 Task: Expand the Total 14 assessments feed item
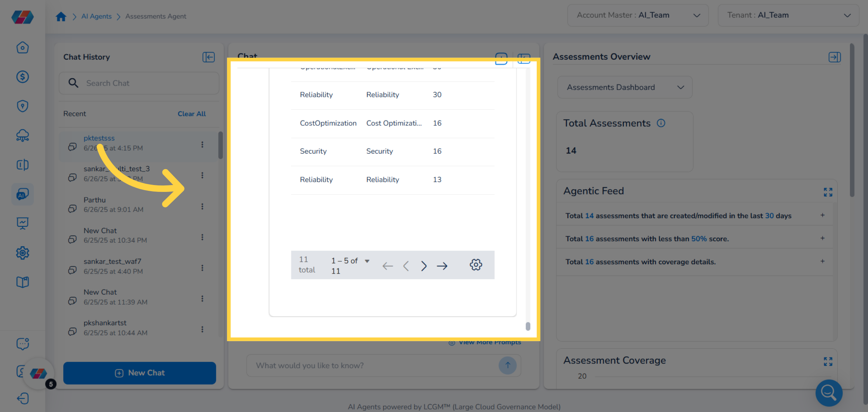[822, 215]
